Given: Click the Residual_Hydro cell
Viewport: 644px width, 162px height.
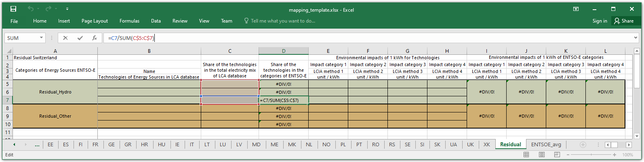Looking at the screenshot, I should 55,92.
